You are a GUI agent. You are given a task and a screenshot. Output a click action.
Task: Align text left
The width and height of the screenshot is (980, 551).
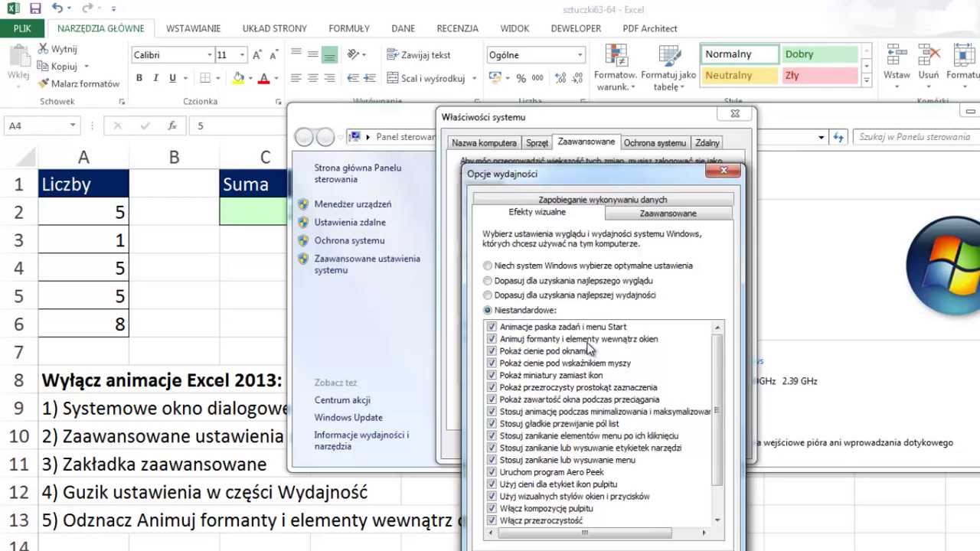[x=296, y=78]
